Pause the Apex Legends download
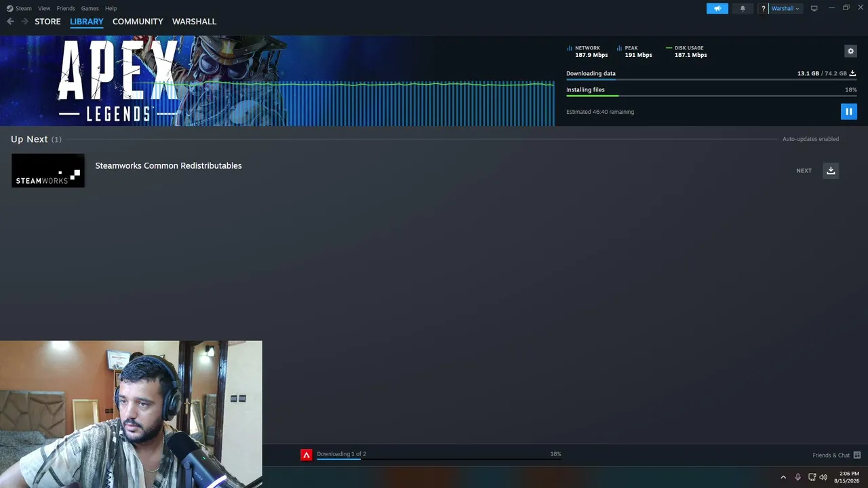Image resolution: width=868 pixels, height=488 pixels. (849, 112)
